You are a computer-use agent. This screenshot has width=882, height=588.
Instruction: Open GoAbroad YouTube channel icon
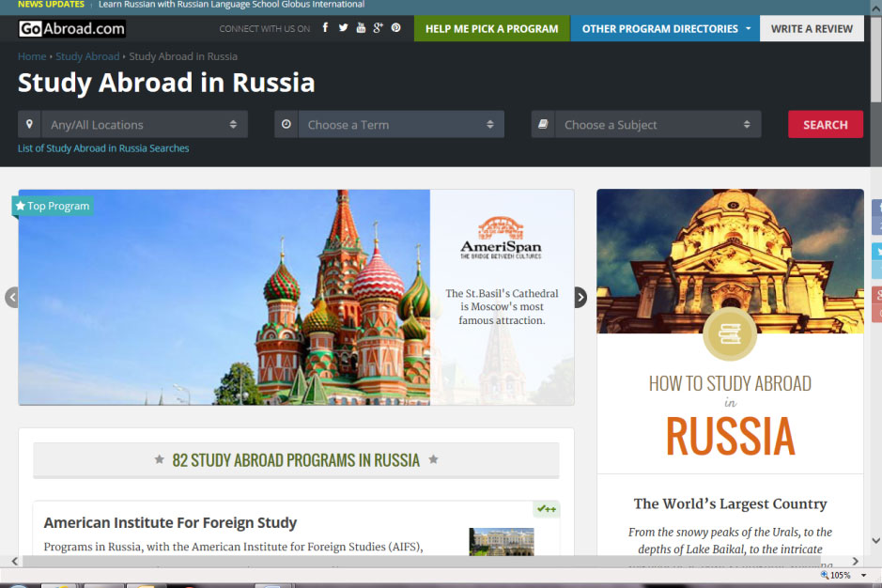[361, 27]
